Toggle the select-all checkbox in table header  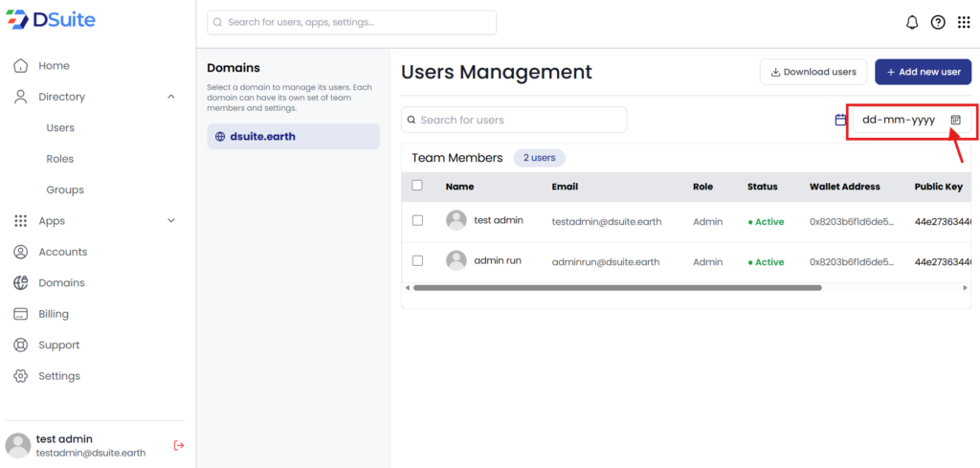pos(417,186)
